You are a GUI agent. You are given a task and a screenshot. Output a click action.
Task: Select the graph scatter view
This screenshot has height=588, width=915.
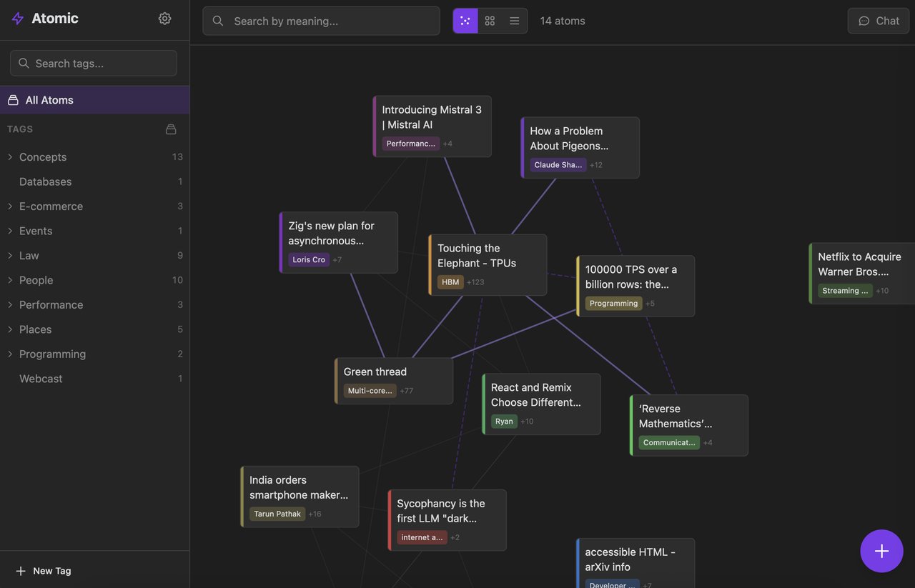point(465,21)
